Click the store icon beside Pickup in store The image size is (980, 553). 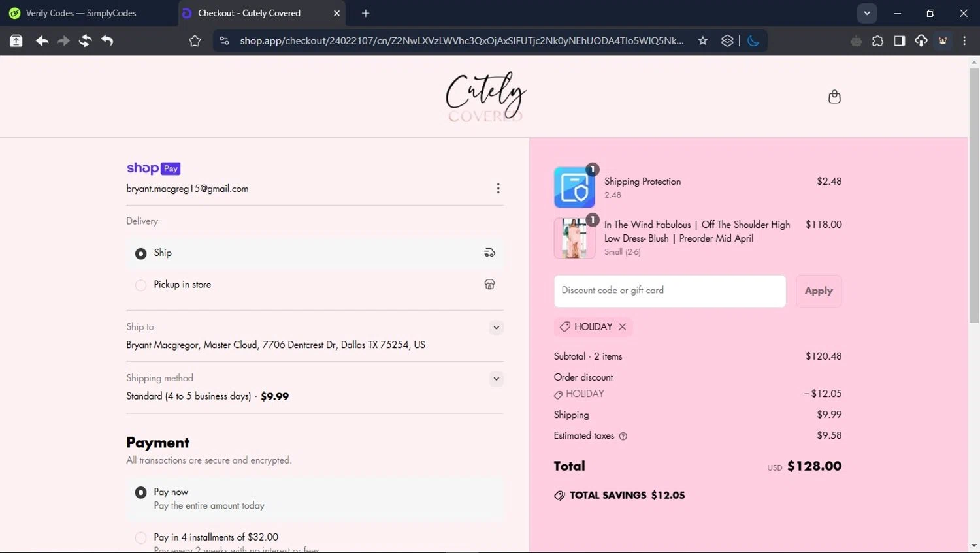(489, 285)
